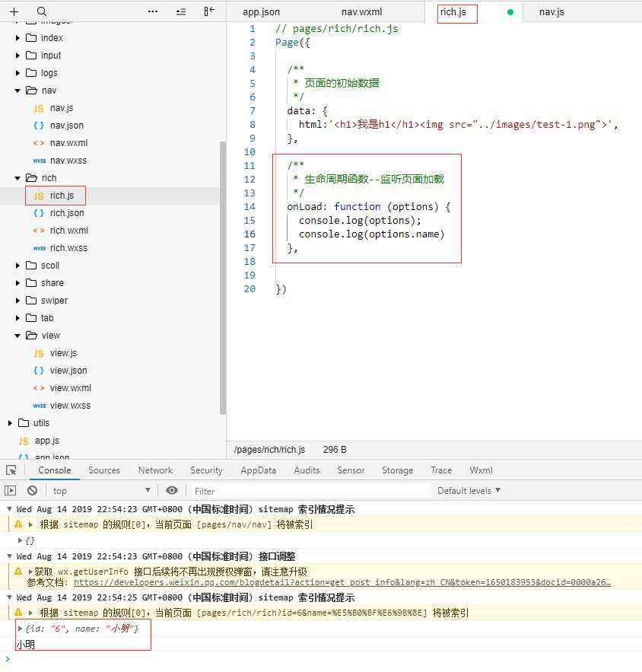Image resolution: width=642 pixels, height=672 pixels.
Task: Open the AppData devtools tab
Action: pyautogui.click(x=259, y=470)
